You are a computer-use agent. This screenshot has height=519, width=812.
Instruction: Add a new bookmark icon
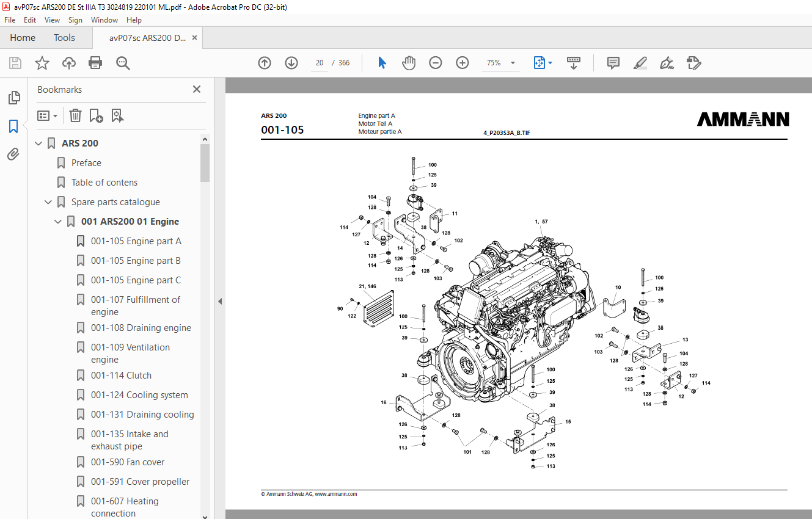(x=96, y=115)
